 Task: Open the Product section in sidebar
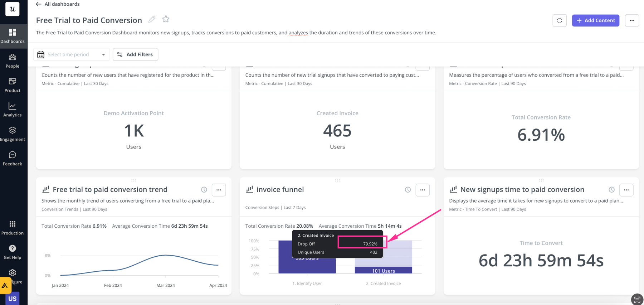pos(13,85)
